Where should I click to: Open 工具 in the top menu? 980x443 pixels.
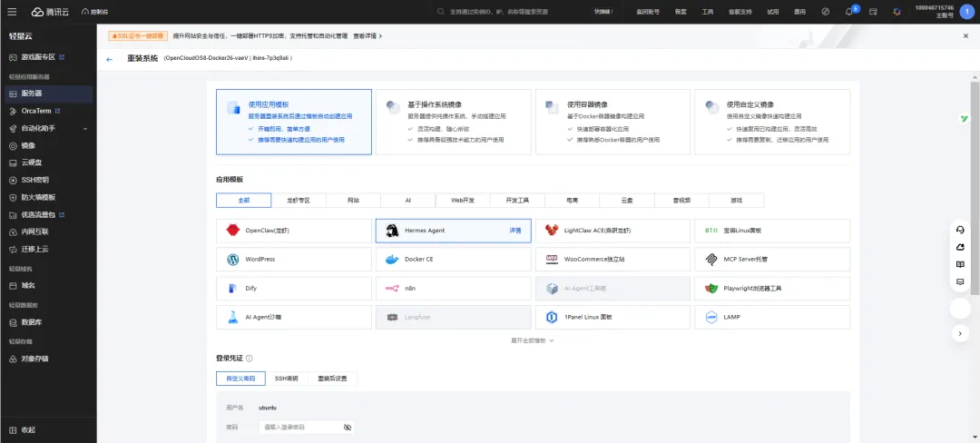[708, 11]
